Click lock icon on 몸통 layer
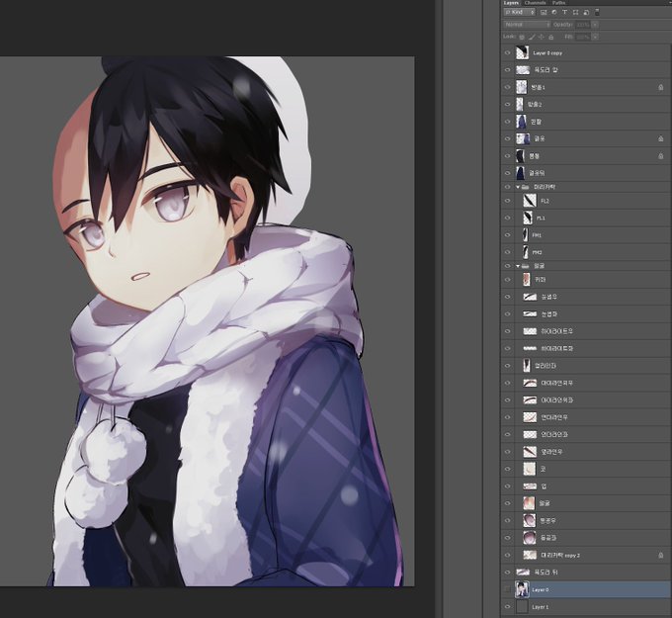Image resolution: width=672 pixels, height=618 pixels. 660,156
